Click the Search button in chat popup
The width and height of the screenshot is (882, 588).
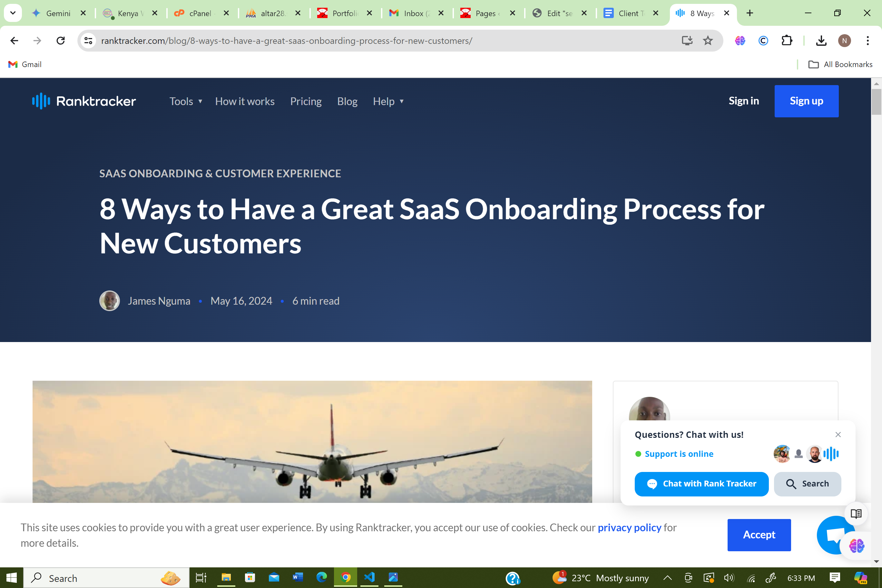coord(808,484)
